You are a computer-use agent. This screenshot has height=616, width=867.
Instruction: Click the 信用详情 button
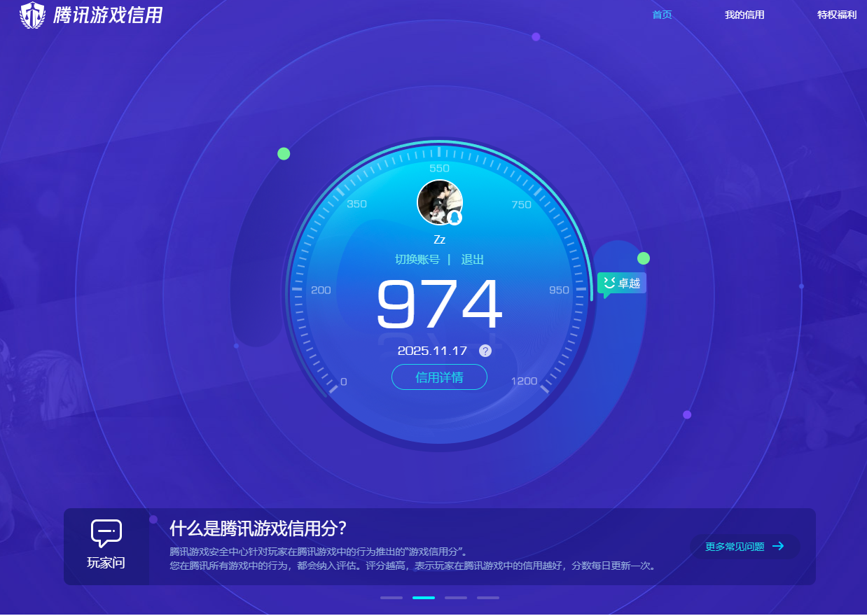pyautogui.click(x=439, y=377)
